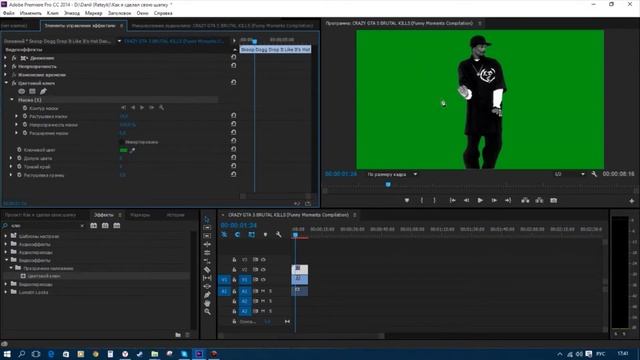Collapse the Цветовой ключ effect
Image resolution: width=640 pixels, height=360 pixels.
click(6, 83)
